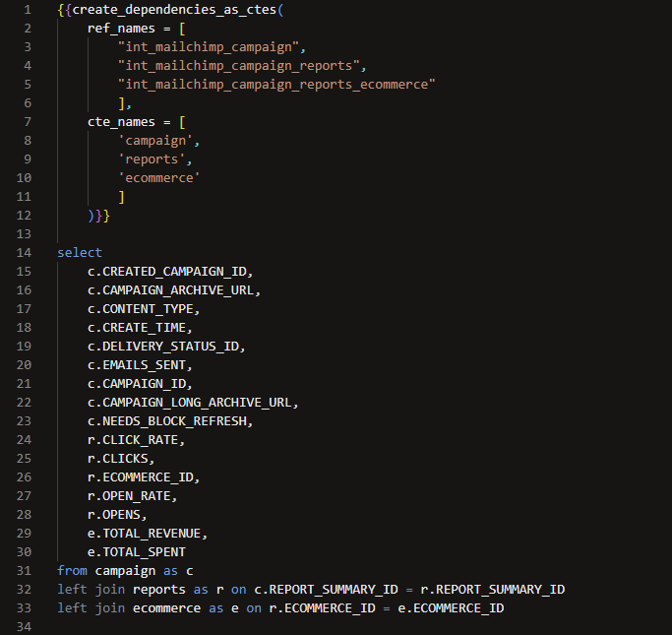Screen dimensions: 672x635
Task: Click r.ECOMMERCE_ID on line 26
Action: click(x=141, y=477)
